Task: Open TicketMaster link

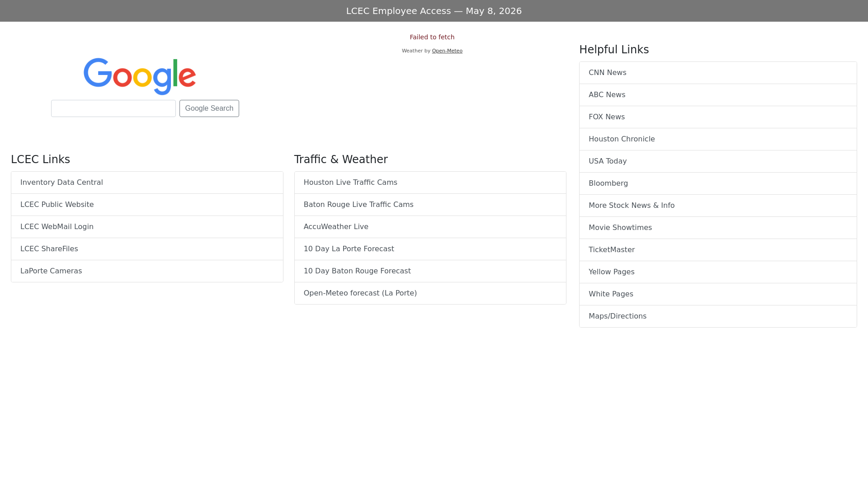Action: (x=718, y=250)
